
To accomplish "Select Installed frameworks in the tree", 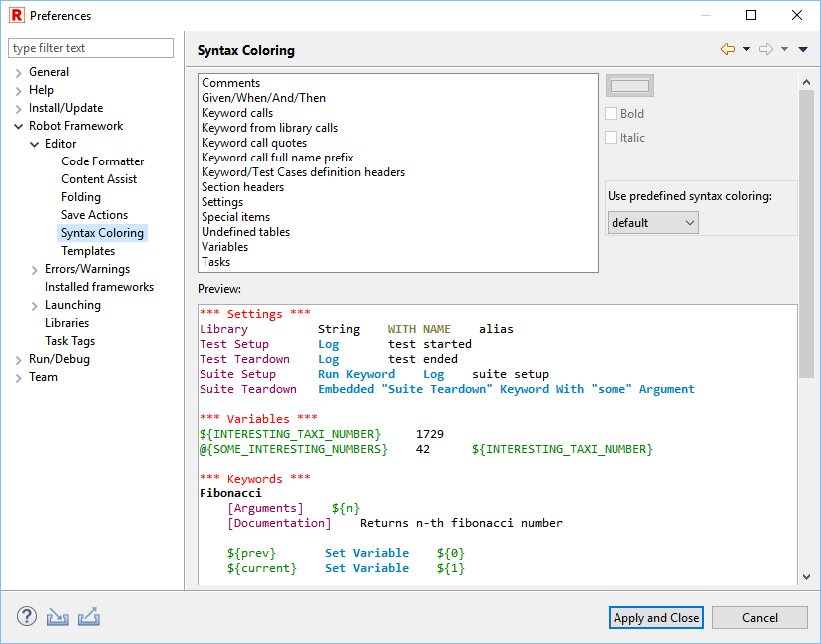I will (x=99, y=287).
